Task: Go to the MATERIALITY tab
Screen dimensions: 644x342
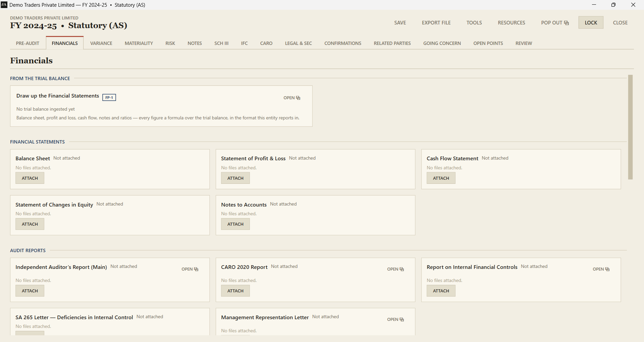Action: click(x=139, y=43)
